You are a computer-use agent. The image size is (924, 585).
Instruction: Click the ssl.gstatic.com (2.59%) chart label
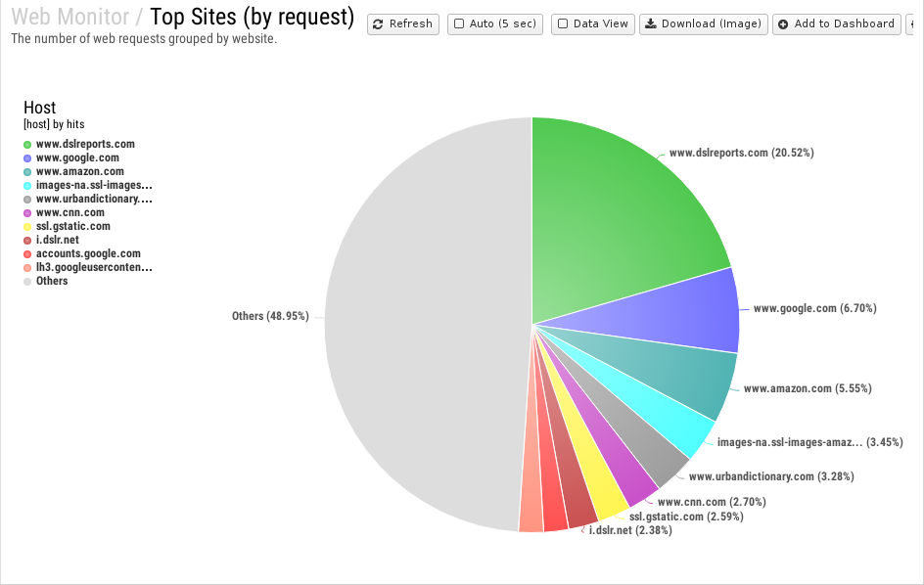click(x=686, y=517)
